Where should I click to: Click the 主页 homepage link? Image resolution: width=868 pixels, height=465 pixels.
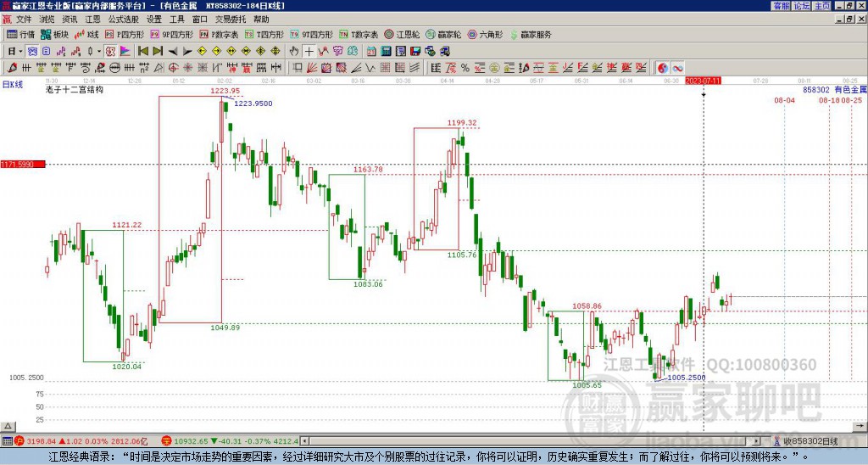822,6
